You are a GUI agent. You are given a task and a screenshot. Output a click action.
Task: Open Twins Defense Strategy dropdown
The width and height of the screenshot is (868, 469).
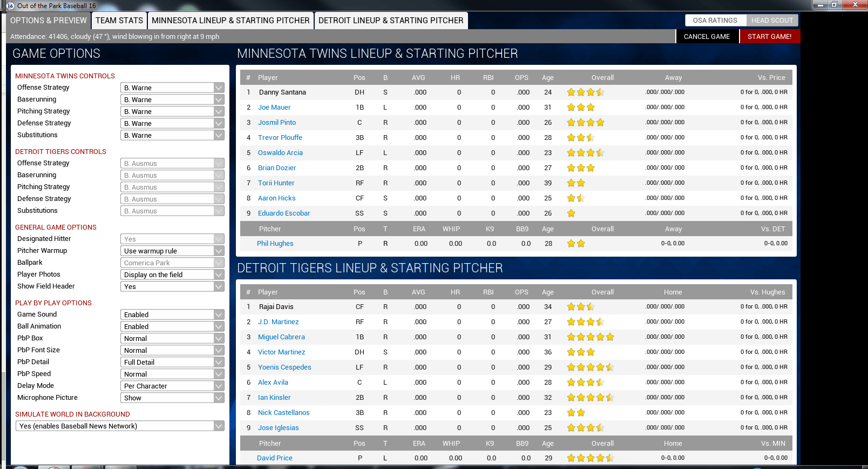pos(172,123)
